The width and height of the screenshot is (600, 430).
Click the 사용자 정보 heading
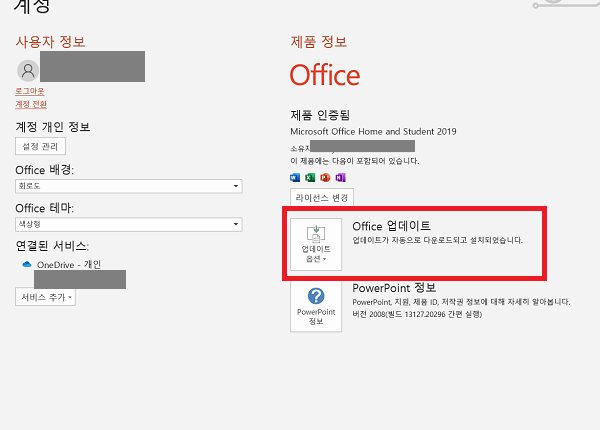[50, 42]
